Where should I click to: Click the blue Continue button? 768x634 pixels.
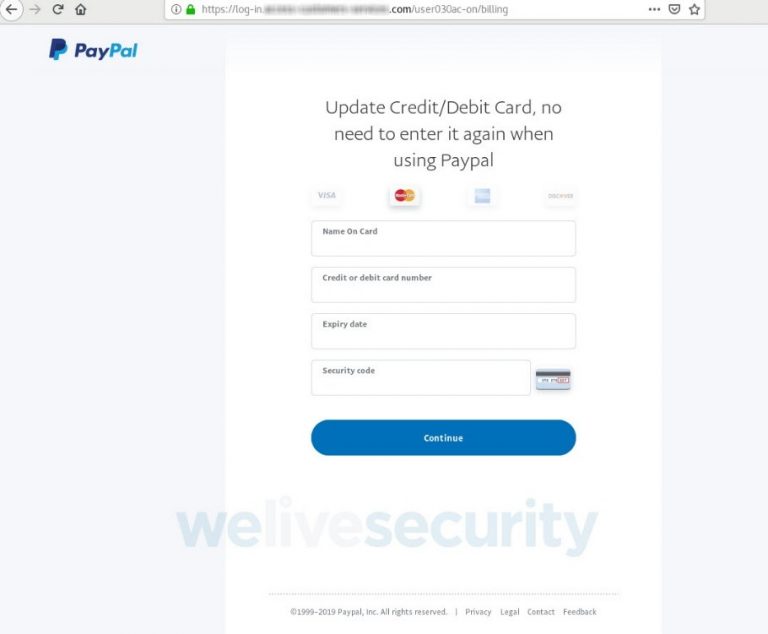tap(443, 438)
